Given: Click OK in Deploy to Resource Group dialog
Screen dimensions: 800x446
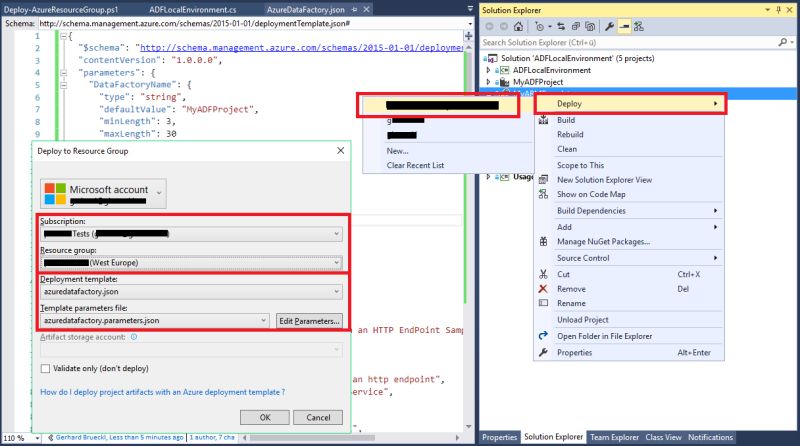Looking at the screenshot, I should tap(265, 417).
